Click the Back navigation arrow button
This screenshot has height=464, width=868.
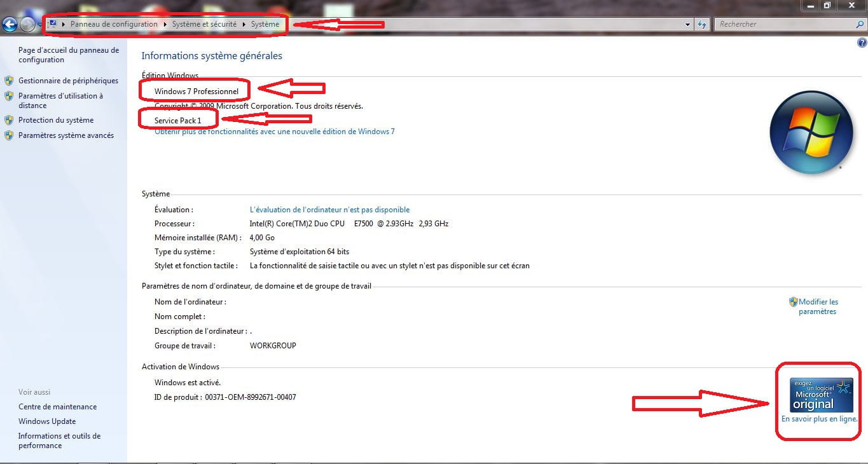pyautogui.click(x=9, y=25)
